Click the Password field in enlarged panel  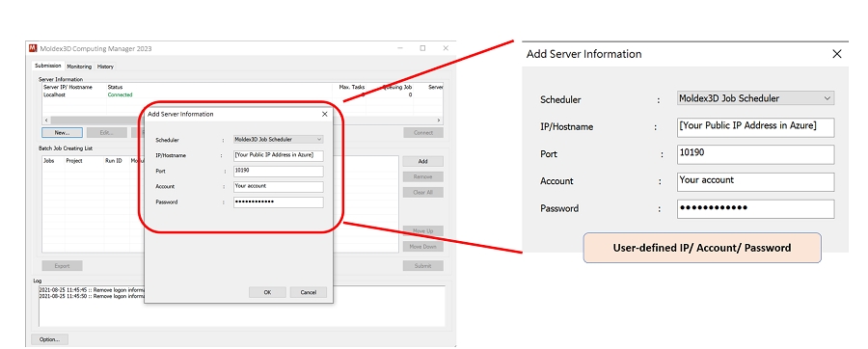point(755,209)
